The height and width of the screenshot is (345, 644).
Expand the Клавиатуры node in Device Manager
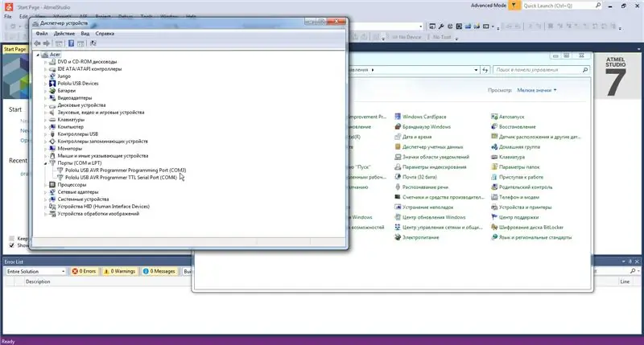(45, 120)
